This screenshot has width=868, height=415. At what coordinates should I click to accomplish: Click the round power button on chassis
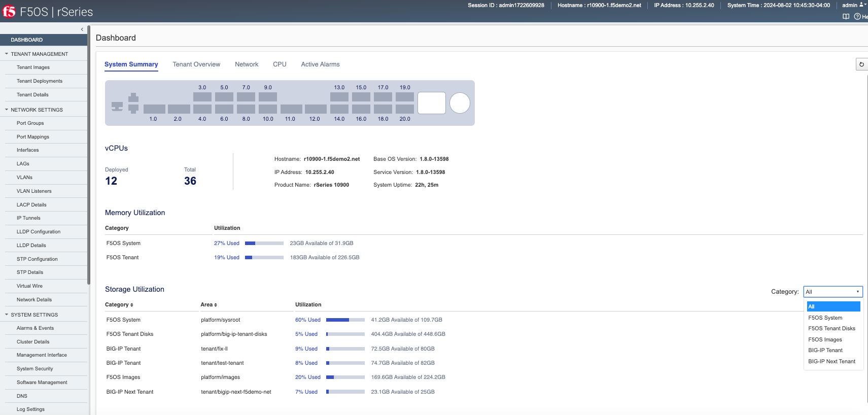tap(460, 103)
